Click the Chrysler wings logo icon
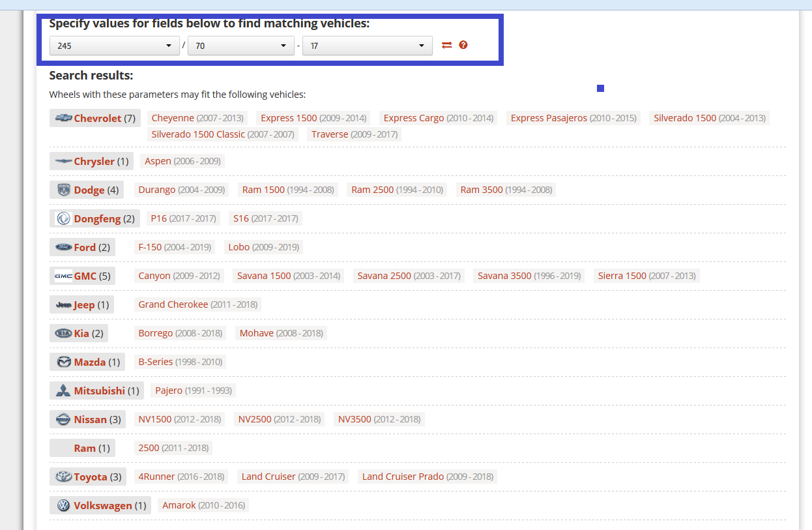The width and height of the screenshot is (812, 530). coord(63,161)
